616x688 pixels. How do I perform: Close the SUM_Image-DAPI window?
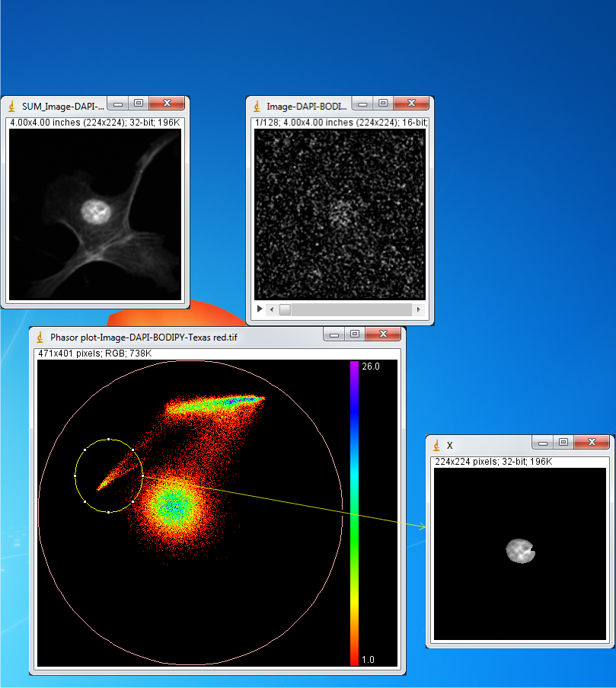(x=167, y=103)
